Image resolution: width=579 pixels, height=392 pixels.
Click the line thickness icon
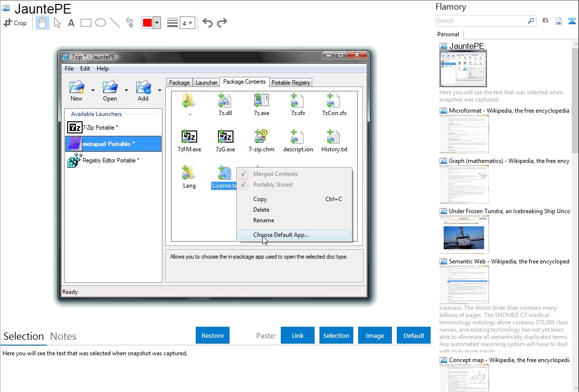coord(172,23)
